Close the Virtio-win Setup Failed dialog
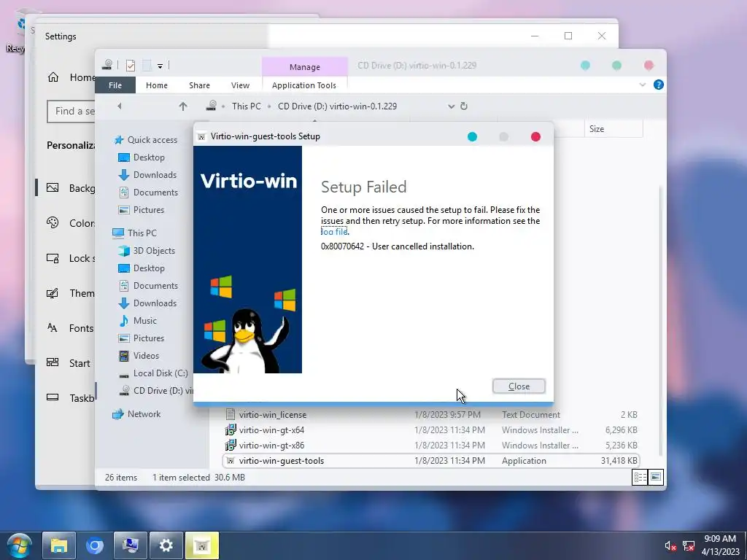This screenshot has width=747, height=560. click(519, 386)
